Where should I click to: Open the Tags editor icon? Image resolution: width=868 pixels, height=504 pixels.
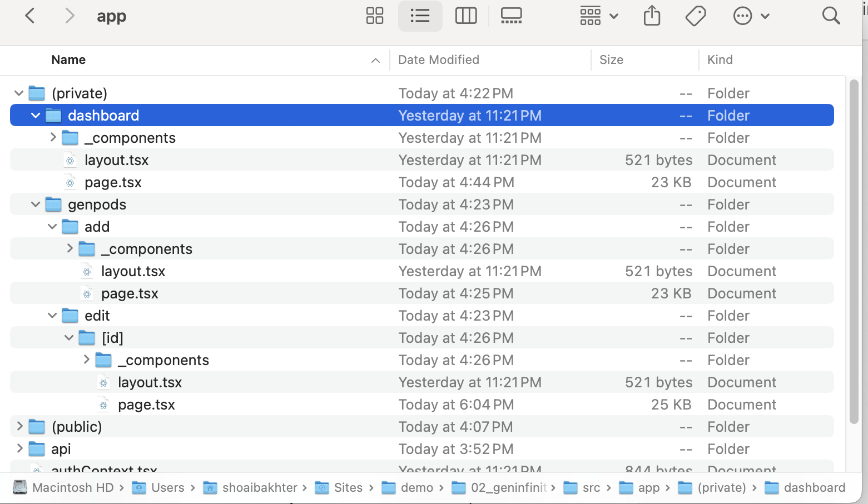tap(695, 16)
